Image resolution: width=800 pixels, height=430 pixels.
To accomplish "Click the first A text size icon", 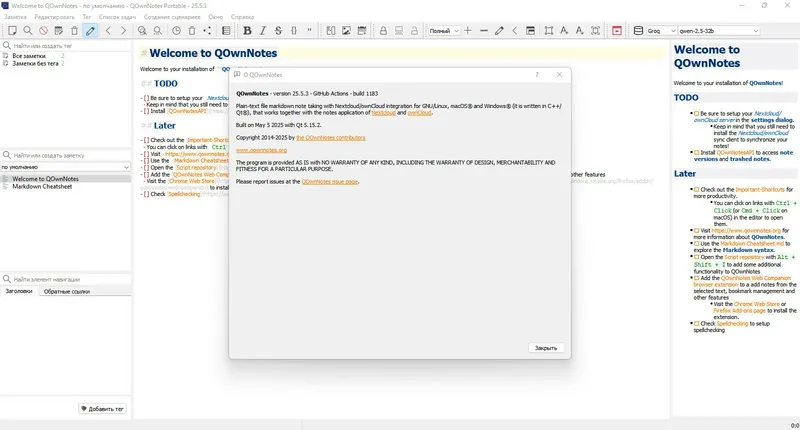I will tap(564, 31).
